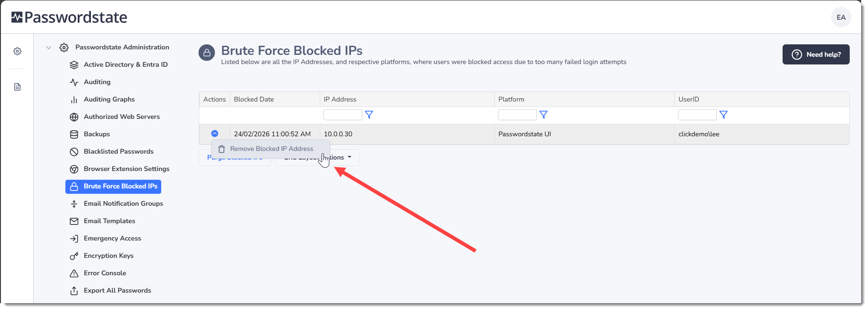The width and height of the screenshot is (868, 310).
Task: Click the Passwordstate Administration gear icon
Action: 64,47
